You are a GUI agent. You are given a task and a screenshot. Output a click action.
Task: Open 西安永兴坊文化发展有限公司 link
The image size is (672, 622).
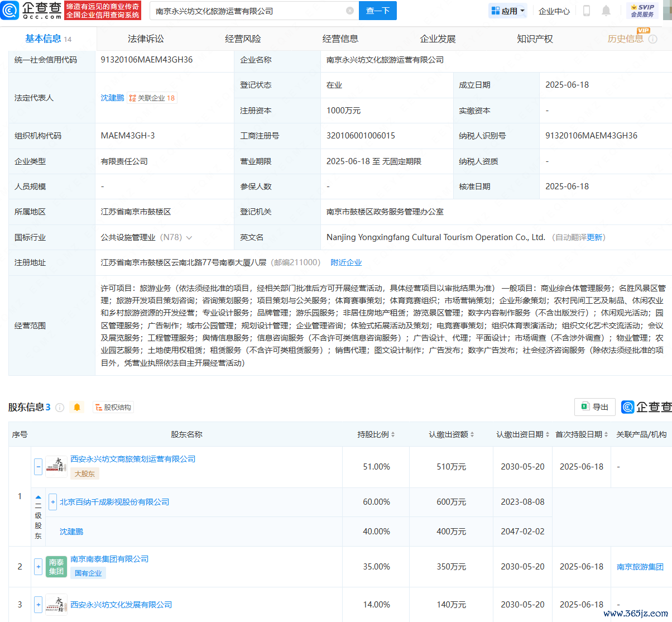pos(121,605)
